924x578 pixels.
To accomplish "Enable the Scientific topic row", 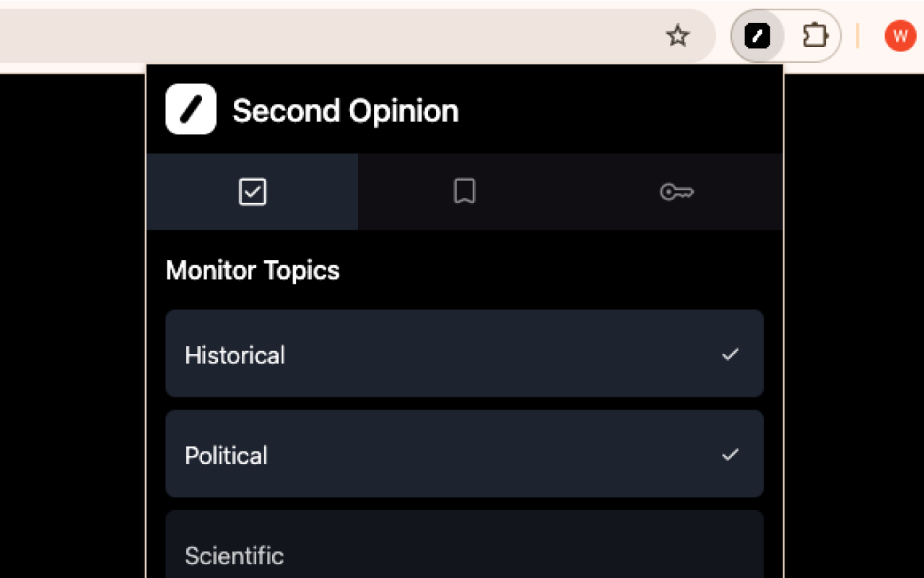I will (x=464, y=545).
